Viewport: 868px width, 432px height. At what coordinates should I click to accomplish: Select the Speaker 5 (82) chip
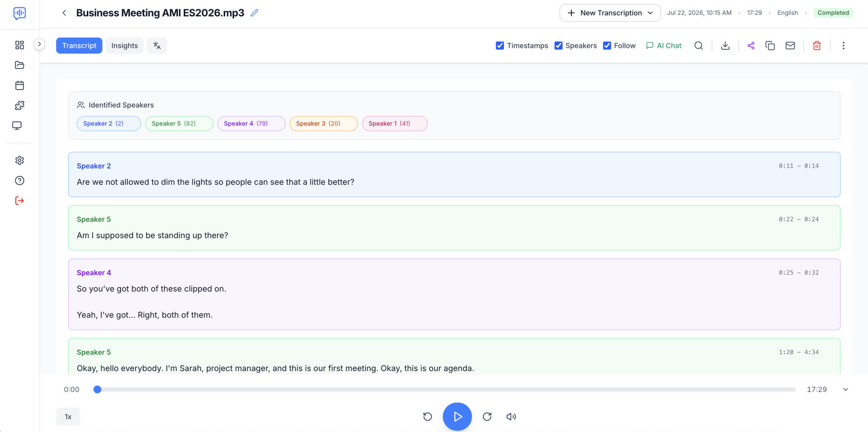(x=179, y=123)
